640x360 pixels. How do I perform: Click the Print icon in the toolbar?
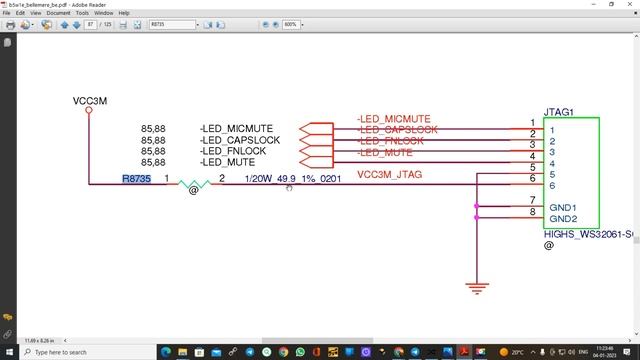(10, 25)
